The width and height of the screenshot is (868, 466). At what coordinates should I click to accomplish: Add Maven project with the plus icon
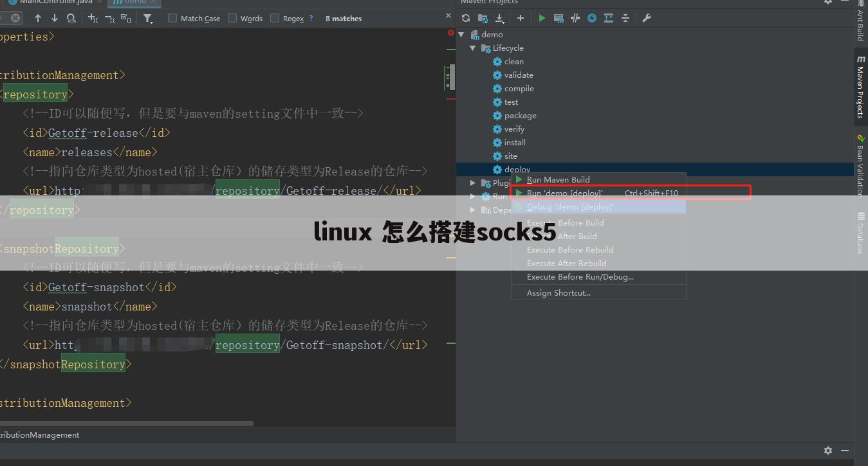click(x=520, y=18)
